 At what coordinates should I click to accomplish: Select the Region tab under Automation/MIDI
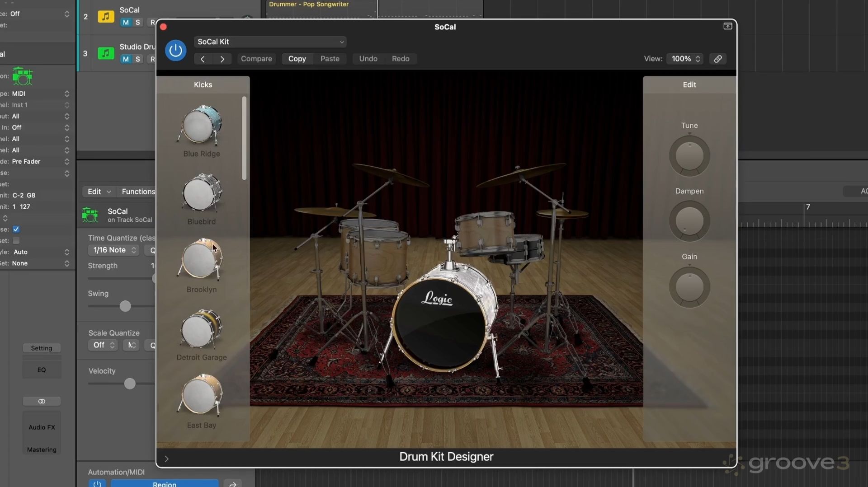(165, 484)
